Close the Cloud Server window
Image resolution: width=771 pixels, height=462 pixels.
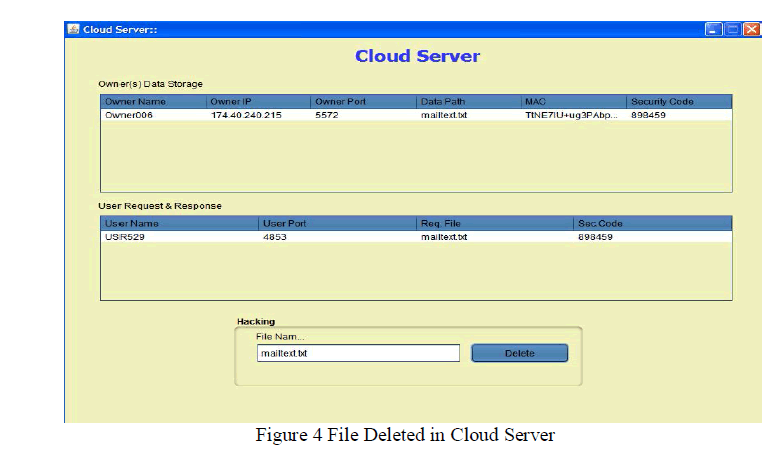(750, 29)
